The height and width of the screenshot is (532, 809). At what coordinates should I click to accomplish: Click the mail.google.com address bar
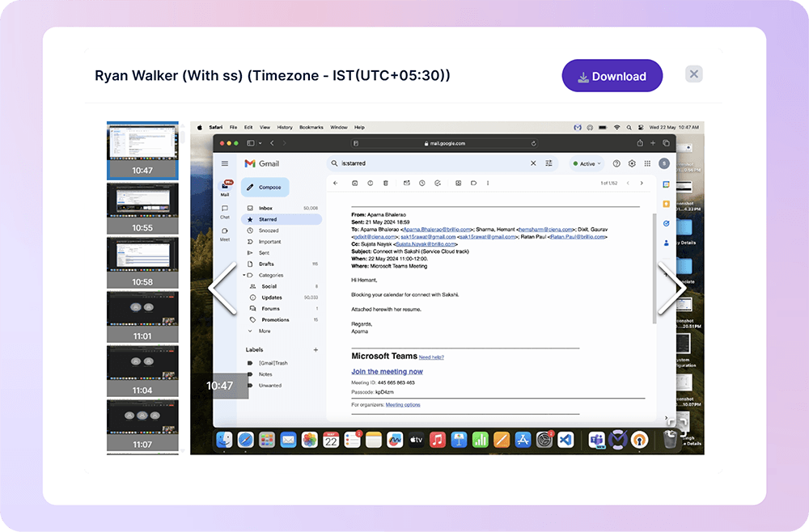[x=445, y=143]
